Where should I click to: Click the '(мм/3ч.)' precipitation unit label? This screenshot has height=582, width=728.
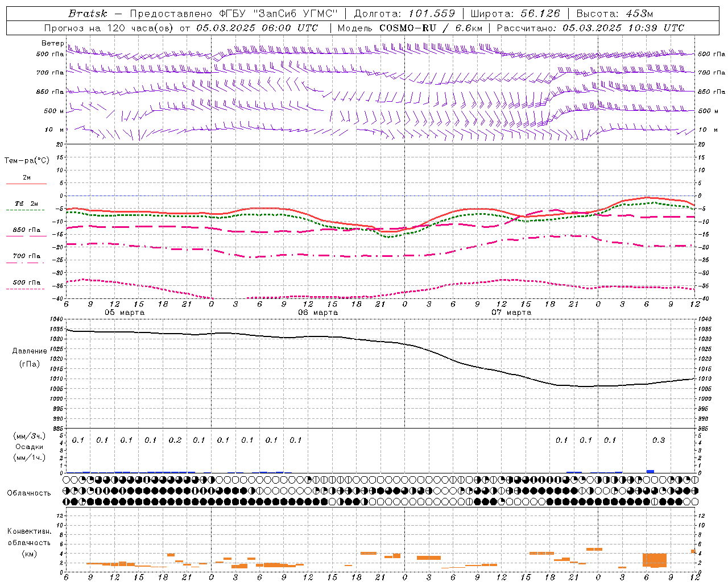click(x=29, y=436)
